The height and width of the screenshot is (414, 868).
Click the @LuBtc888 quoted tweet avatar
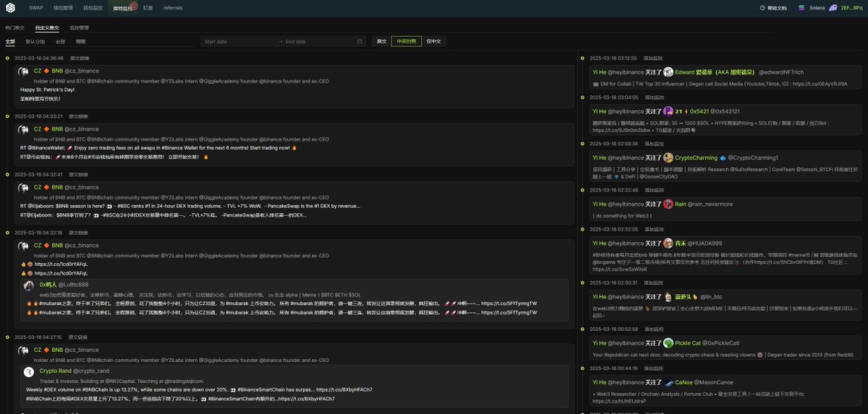tap(29, 285)
